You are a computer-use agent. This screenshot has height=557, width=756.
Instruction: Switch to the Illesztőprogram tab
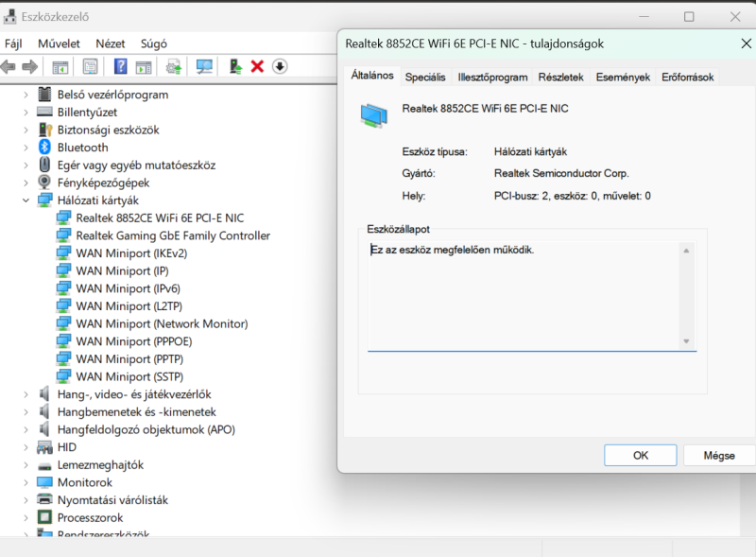492,78
